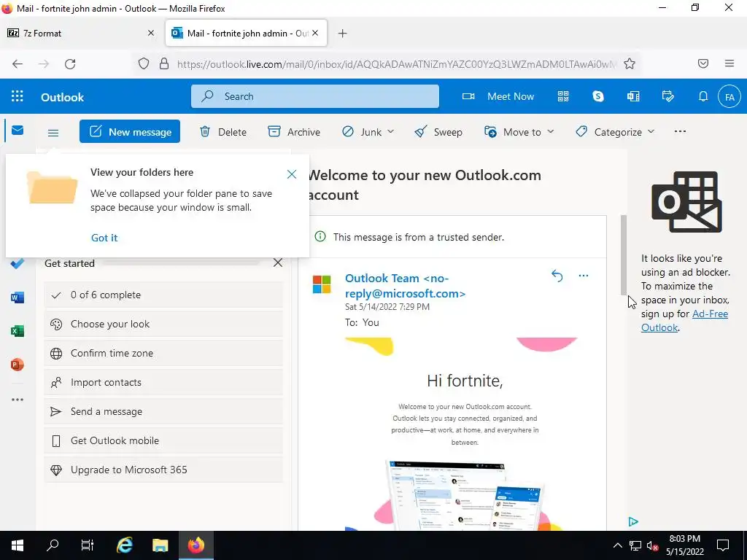The width and height of the screenshot is (747, 560).
Task: Bookmark this page with the star
Action: pyautogui.click(x=630, y=64)
